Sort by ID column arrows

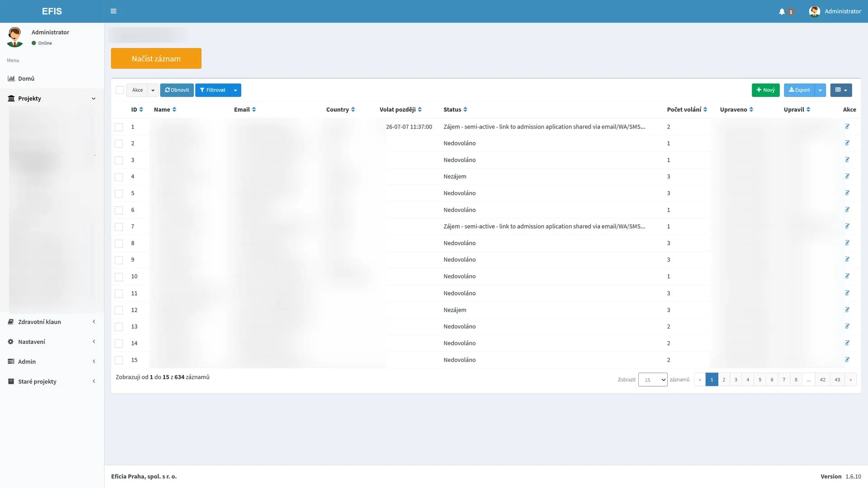click(x=141, y=110)
